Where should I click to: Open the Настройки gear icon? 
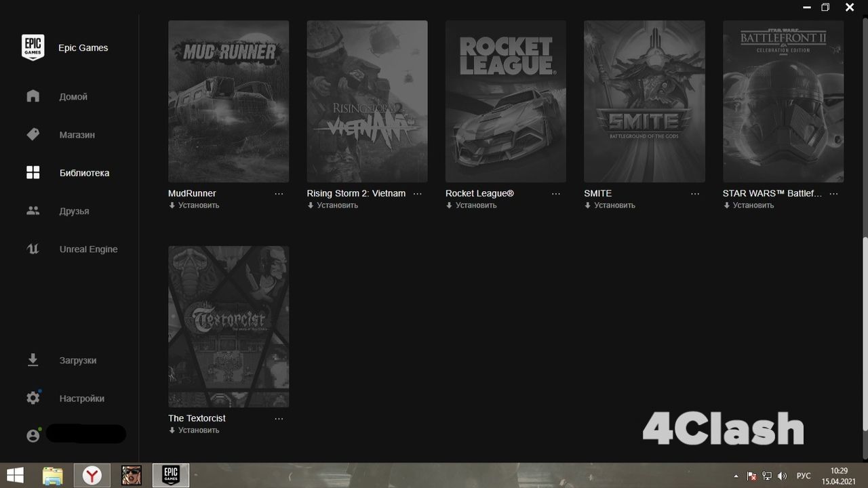(33, 398)
